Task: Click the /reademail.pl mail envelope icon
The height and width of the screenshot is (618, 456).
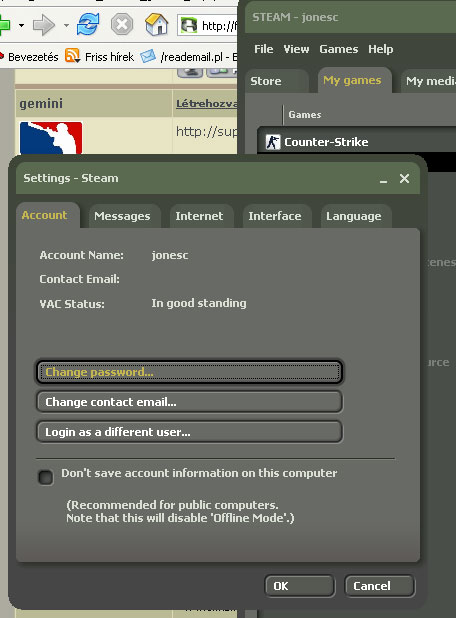Action: (x=148, y=56)
